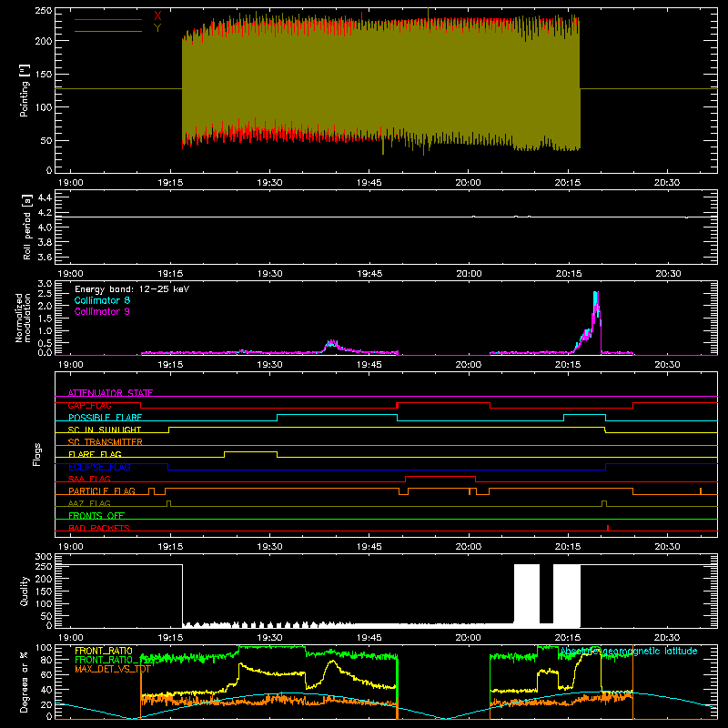
Task: Click the olive Y legend line sample
Action: pyautogui.click(x=108, y=31)
